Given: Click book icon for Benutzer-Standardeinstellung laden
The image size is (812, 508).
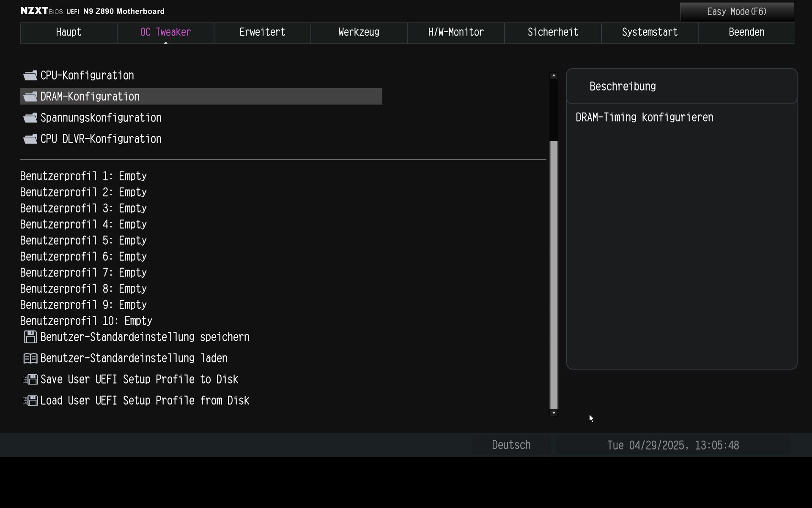Looking at the screenshot, I should 30,359.
